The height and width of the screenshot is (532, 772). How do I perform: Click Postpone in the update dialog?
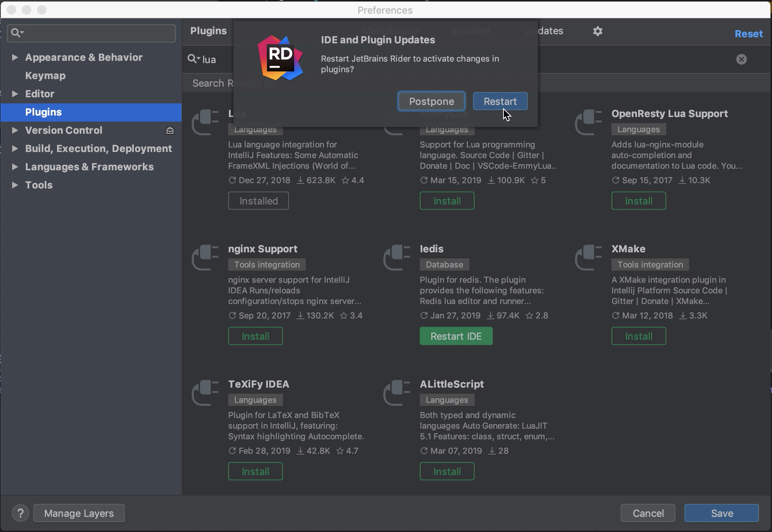pyautogui.click(x=431, y=101)
